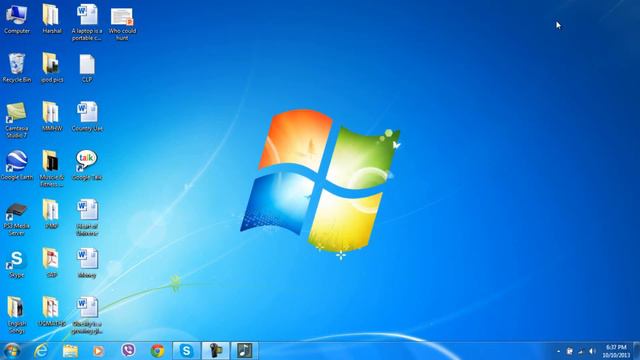
Task: Select the 'Obesity is a growing gl...' Word document
Action: coord(87,316)
